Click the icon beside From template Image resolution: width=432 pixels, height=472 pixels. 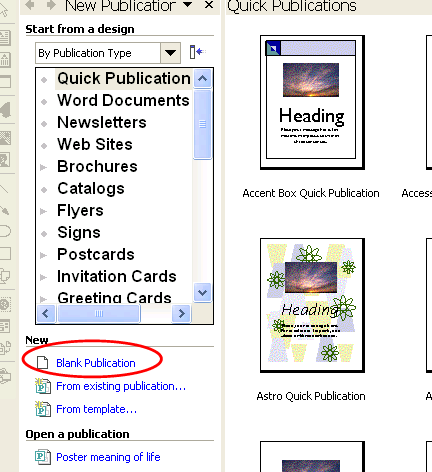tap(43, 409)
